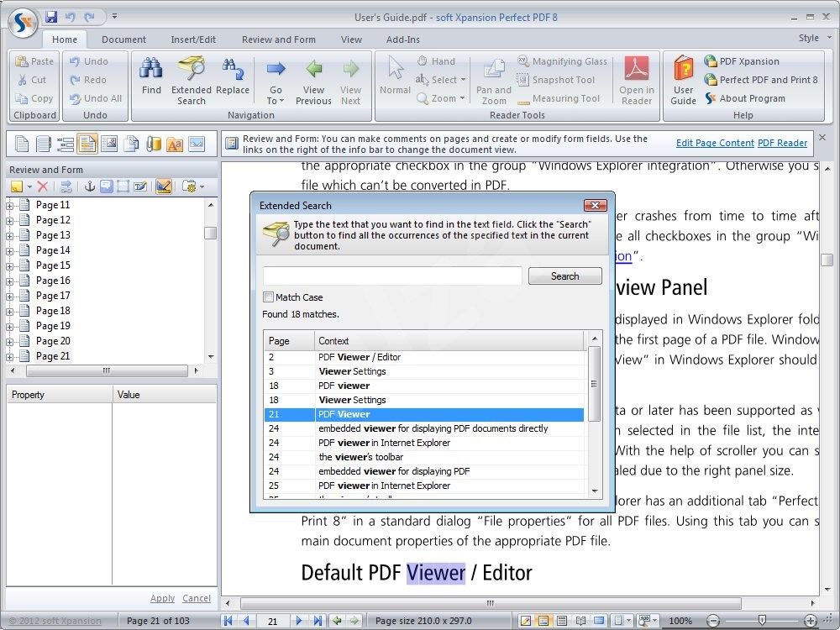Click the text edit field icon
This screenshot has height=630, width=840.
click(140, 186)
